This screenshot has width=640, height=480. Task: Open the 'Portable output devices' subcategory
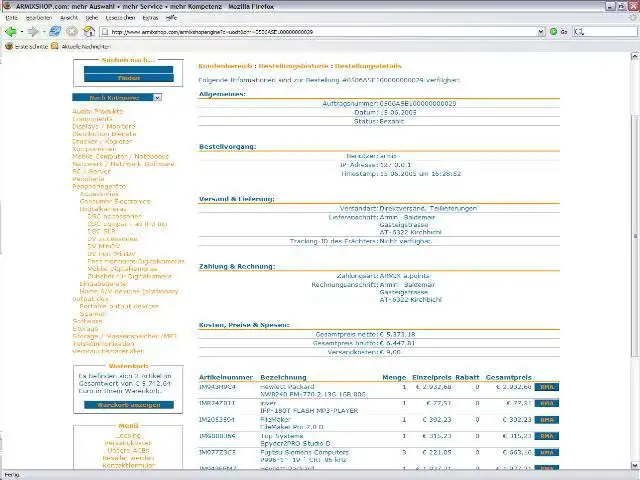coord(119,306)
